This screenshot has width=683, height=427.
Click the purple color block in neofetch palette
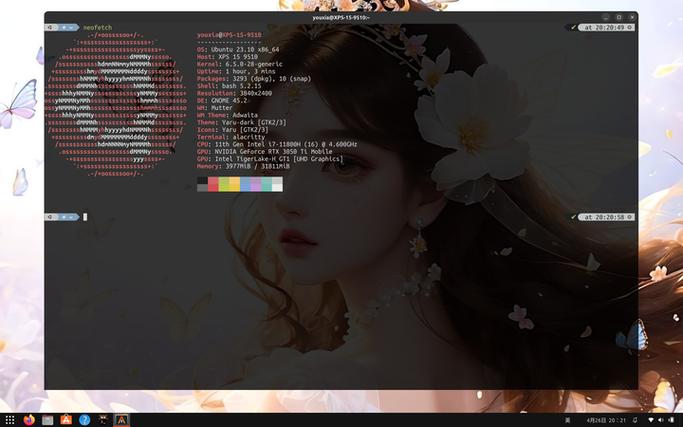coord(256,184)
